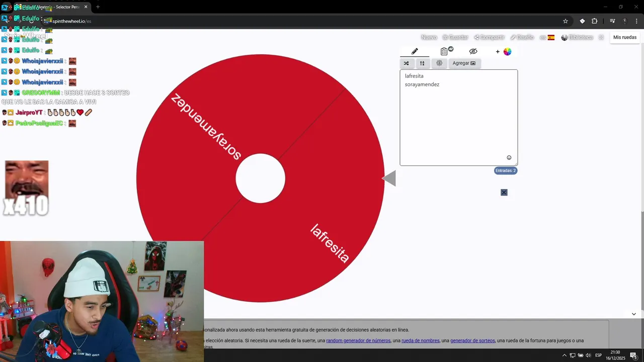Image resolution: width=644 pixels, height=362 pixels.
Task: Toggle the fullscreen expand icon
Action: 601,38
